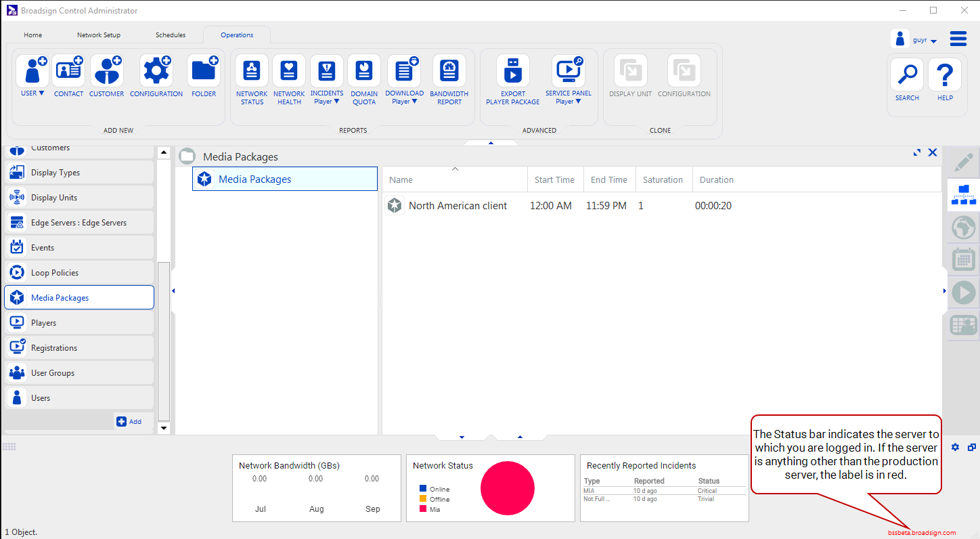Open Display Types in the sidebar
Screen dimensions: 980x539
coord(79,173)
